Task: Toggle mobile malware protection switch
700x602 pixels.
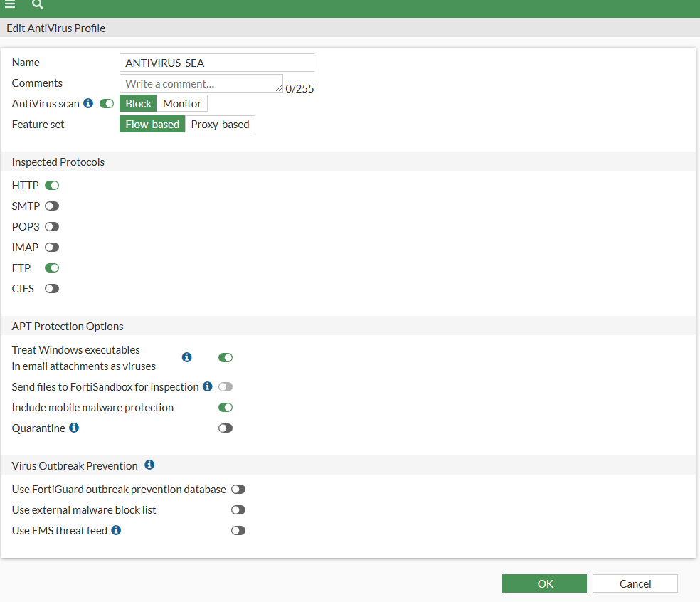Action: [226, 407]
